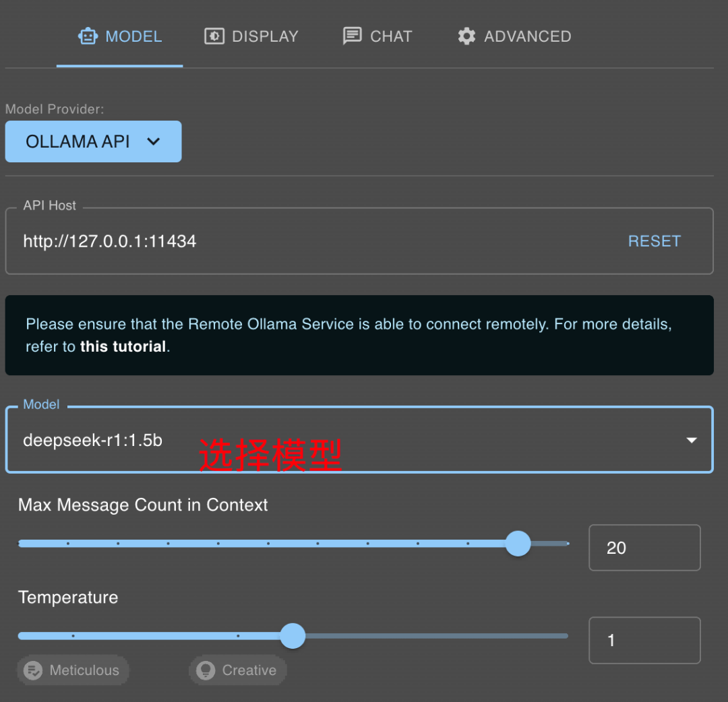Focus the Max Message Count value box
The image size is (728, 702).
[644, 548]
